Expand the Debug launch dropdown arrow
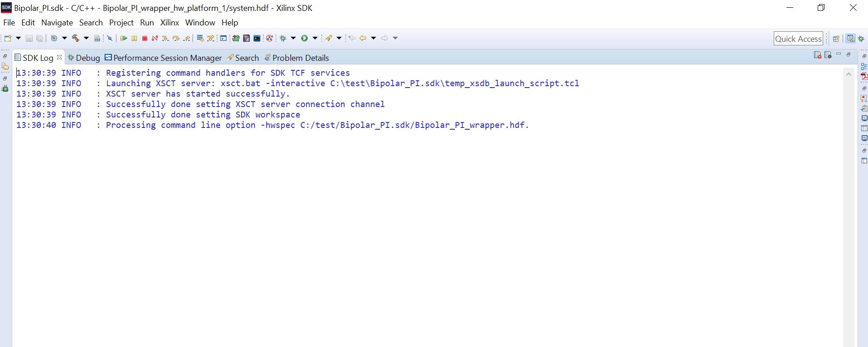 [x=293, y=39]
